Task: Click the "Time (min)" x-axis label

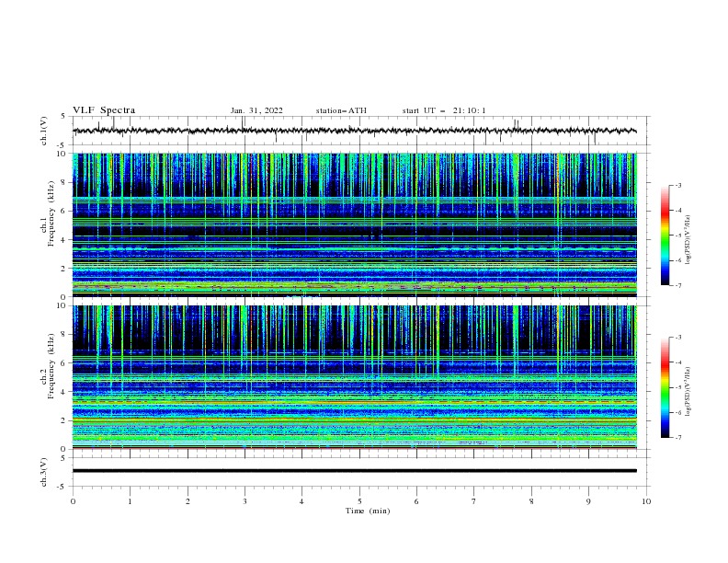Action: pyautogui.click(x=368, y=511)
